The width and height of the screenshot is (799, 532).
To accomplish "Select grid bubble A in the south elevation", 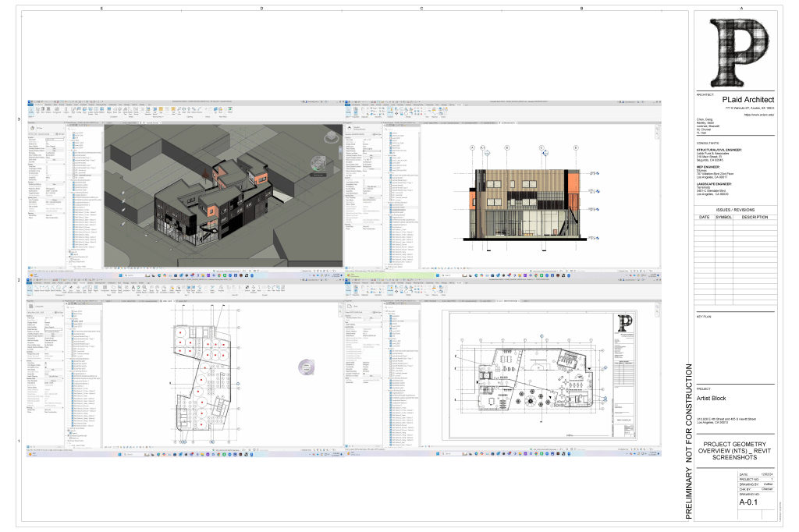I will pos(473,147).
